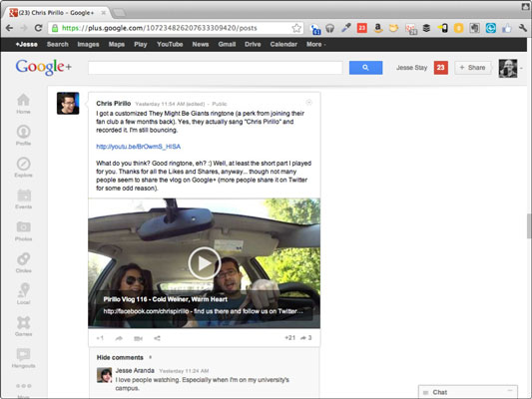This screenshot has width=532, height=399.
Task: Click the +21 count on the post
Action: click(290, 338)
